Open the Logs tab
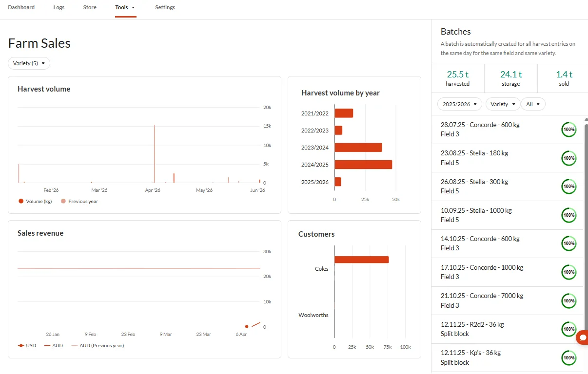 click(x=59, y=8)
